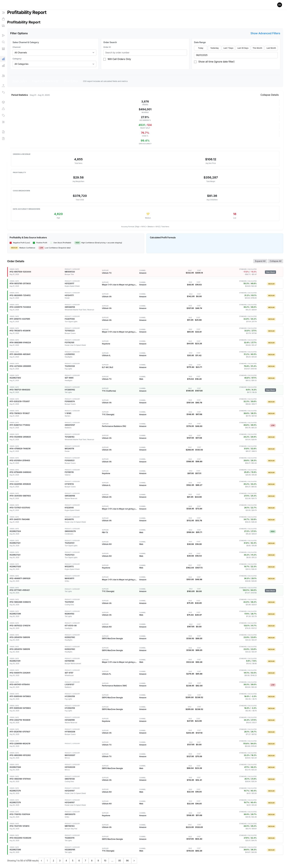Open the All Channels dropdown
The height and width of the screenshot is (868, 288).
click(54, 53)
